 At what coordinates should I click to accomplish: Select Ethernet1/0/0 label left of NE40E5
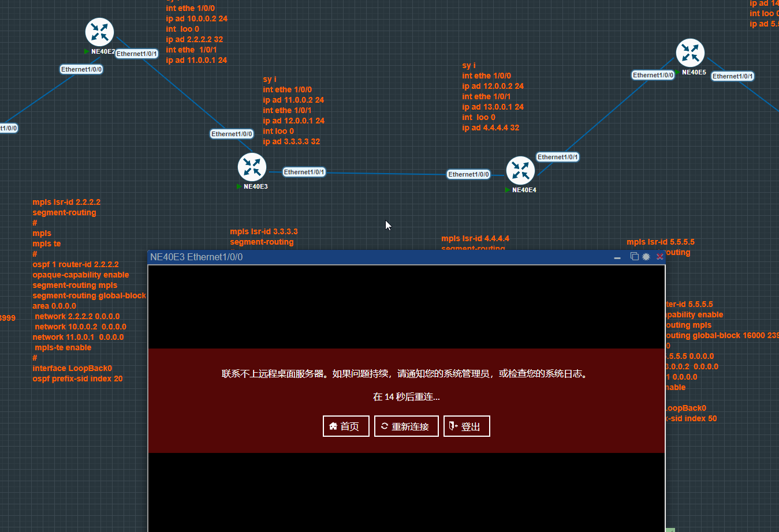point(653,75)
